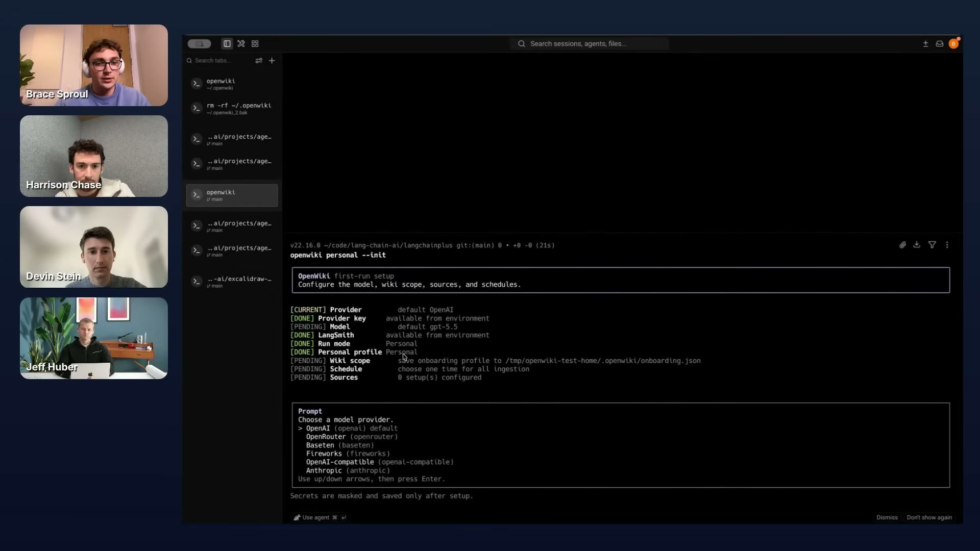The height and width of the screenshot is (551, 980).
Task: Choose the Fireworks provider option
Action: coord(348,454)
